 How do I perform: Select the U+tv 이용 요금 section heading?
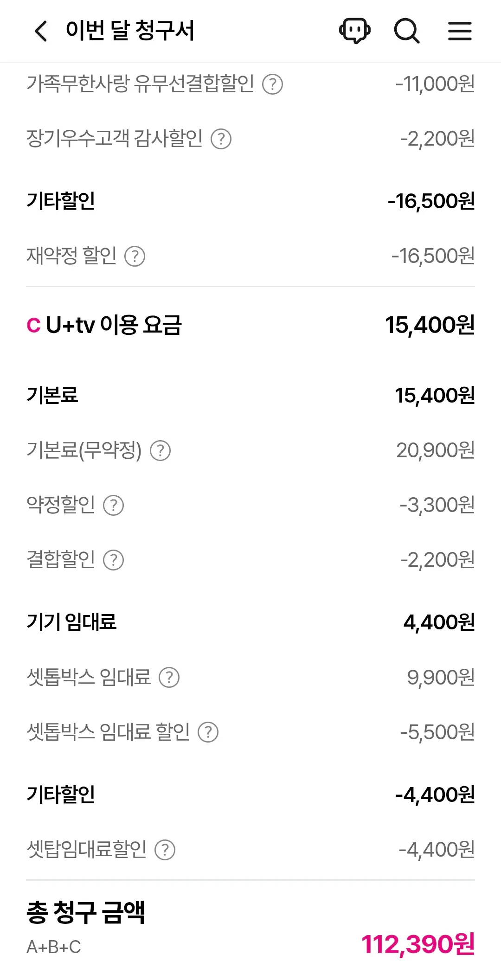(113, 325)
